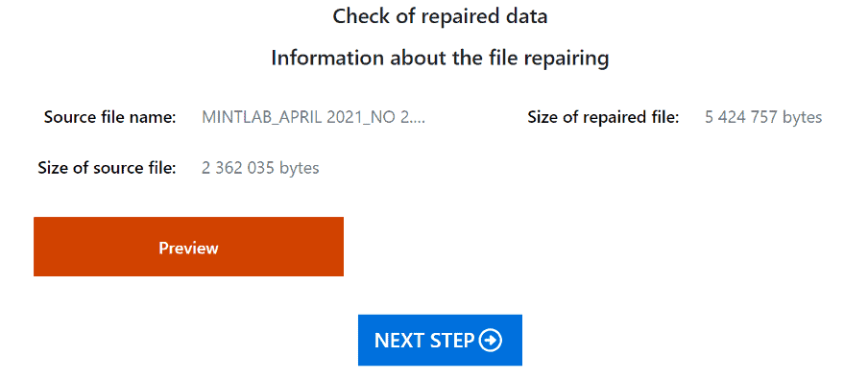
Task: Click the ellipsis ending the source file name
Action: point(419,121)
